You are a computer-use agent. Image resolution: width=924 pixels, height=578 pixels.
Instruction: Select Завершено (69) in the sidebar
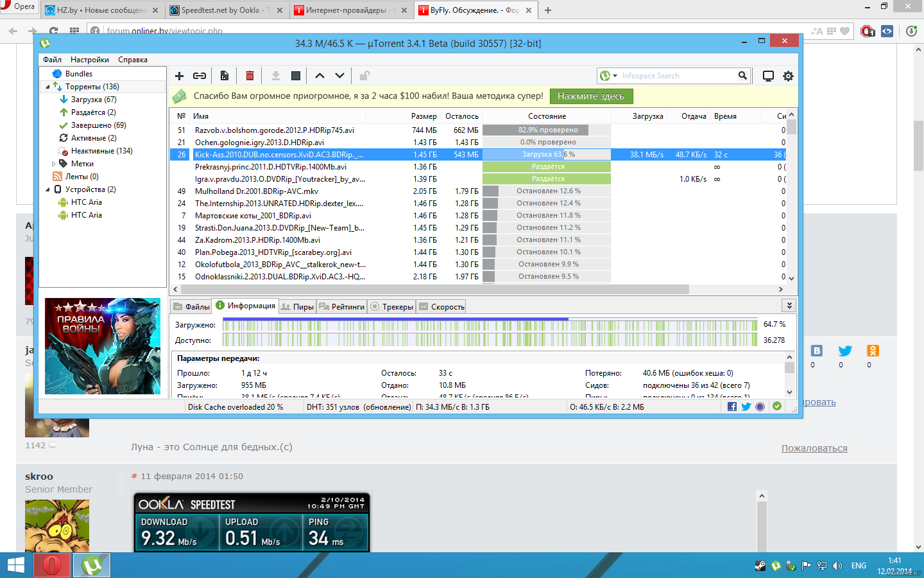[x=98, y=125]
